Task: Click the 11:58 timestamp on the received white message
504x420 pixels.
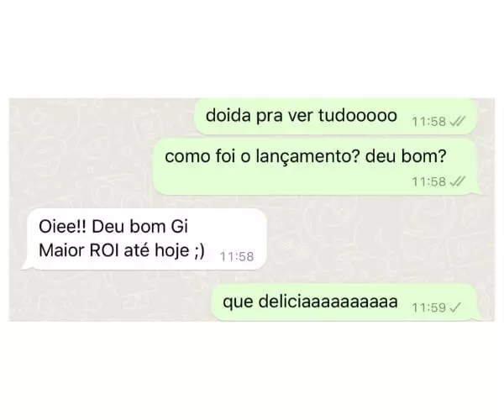Action: [x=237, y=257]
